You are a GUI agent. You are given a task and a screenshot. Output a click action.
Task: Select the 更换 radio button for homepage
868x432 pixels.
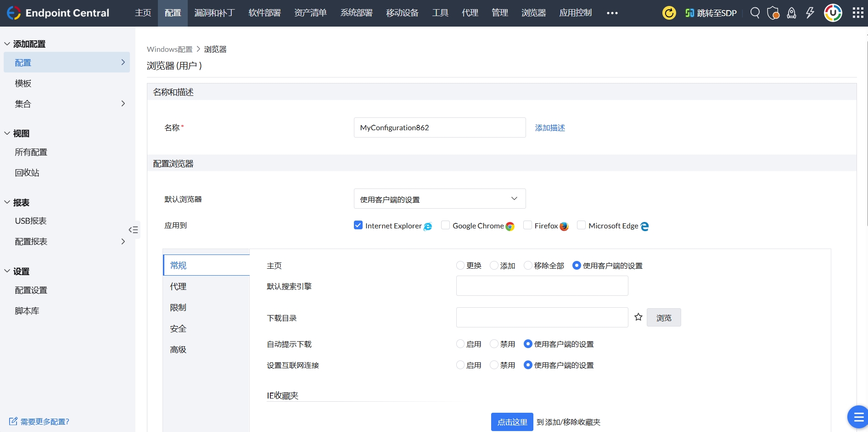[460, 266]
